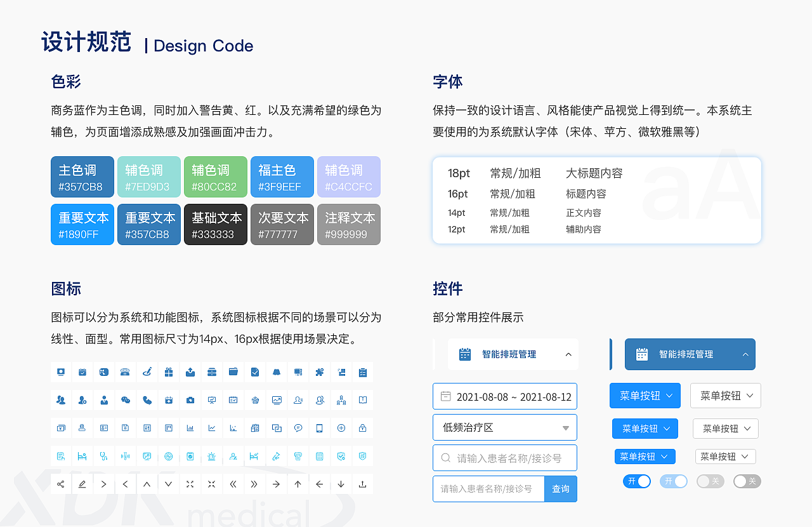
Task: Click the share icon
Action: coord(60,484)
